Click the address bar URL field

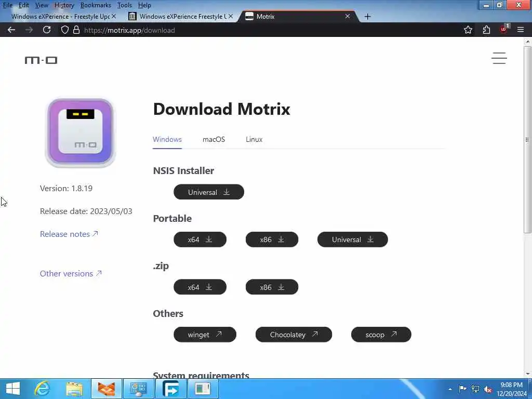click(x=264, y=30)
